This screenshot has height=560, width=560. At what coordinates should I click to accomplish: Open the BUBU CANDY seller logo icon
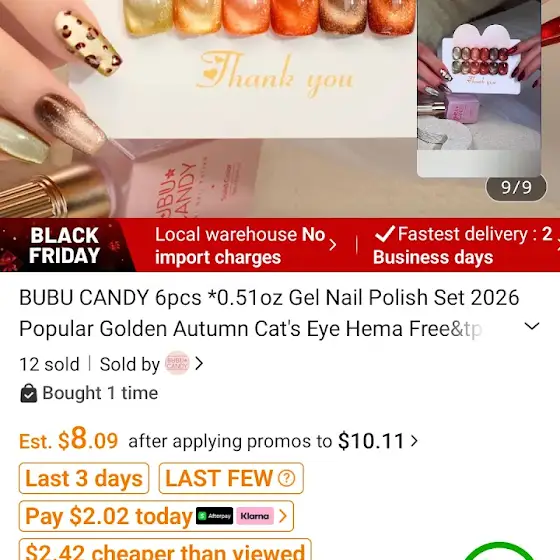click(177, 363)
